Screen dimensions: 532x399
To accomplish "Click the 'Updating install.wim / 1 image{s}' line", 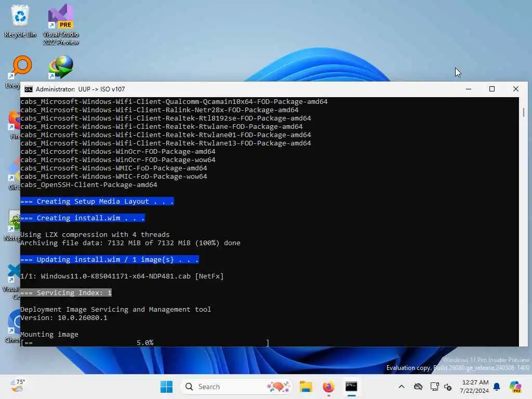I will pyautogui.click(x=110, y=260).
